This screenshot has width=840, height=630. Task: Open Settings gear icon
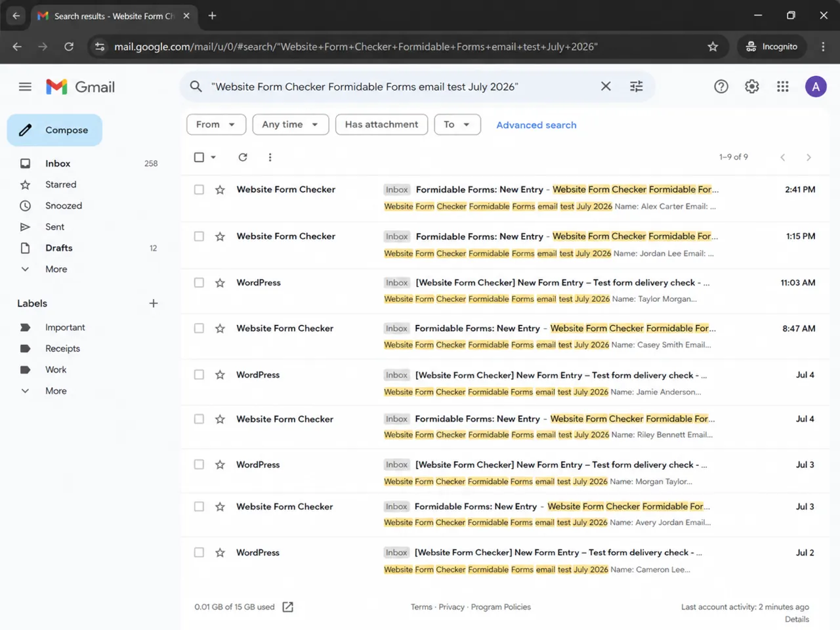point(752,87)
